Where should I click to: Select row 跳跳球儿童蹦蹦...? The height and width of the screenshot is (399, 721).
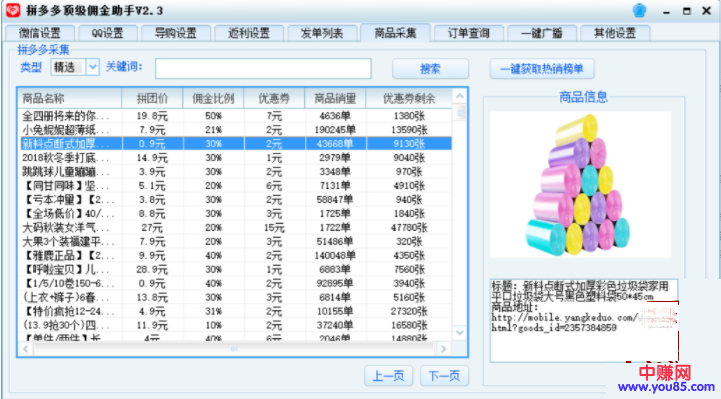coord(235,171)
